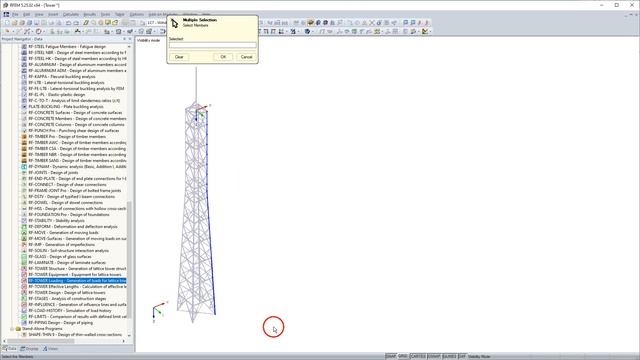Select RF-SOILIN soil-structure interaction entry
This screenshot has height=360, width=640.
point(68,251)
